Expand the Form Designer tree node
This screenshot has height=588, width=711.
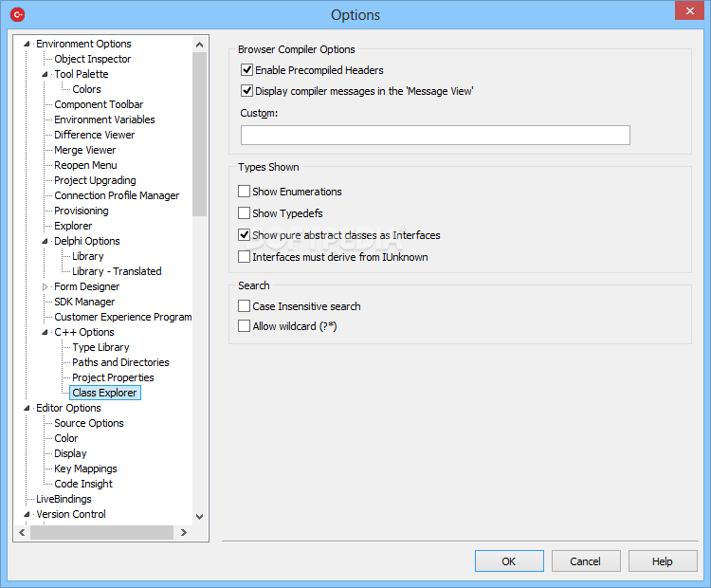[45, 286]
